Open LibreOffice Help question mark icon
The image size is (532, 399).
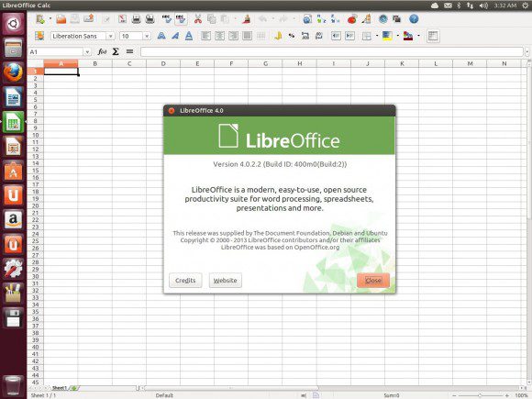(x=414, y=19)
